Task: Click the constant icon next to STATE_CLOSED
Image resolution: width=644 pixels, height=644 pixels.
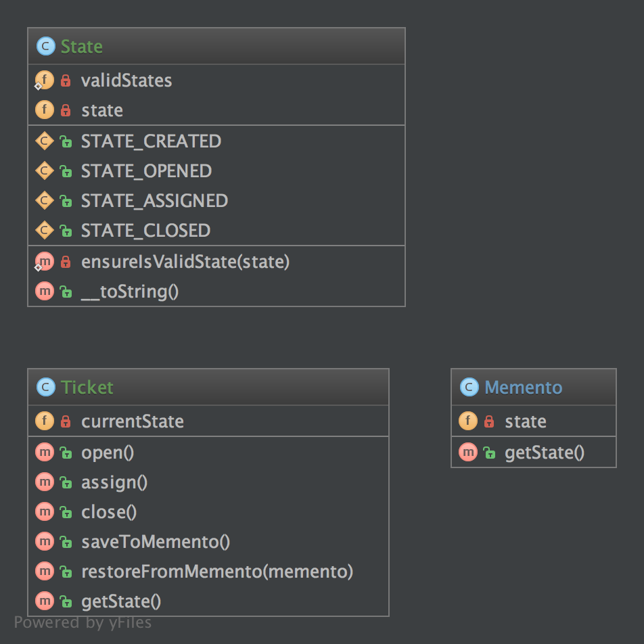Action: click(45, 231)
